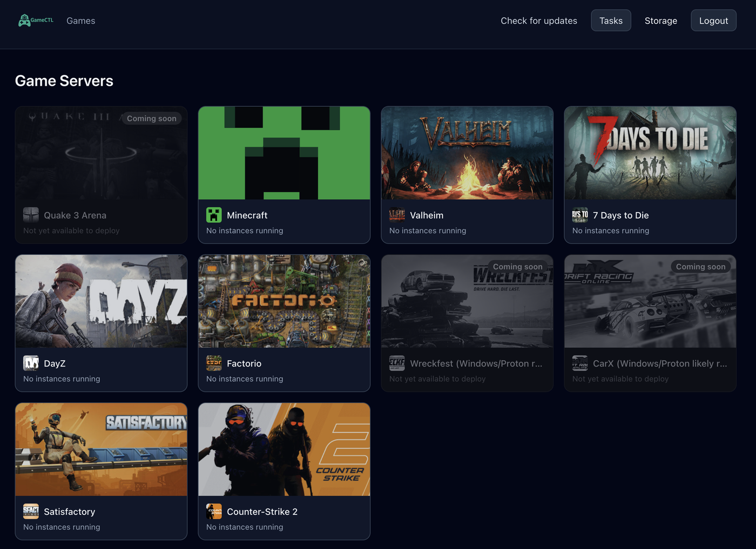756x549 pixels.
Task: Click Coming soon badge on Quake 3 Arena
Action: pyautogui.click(x=152, y=118)
